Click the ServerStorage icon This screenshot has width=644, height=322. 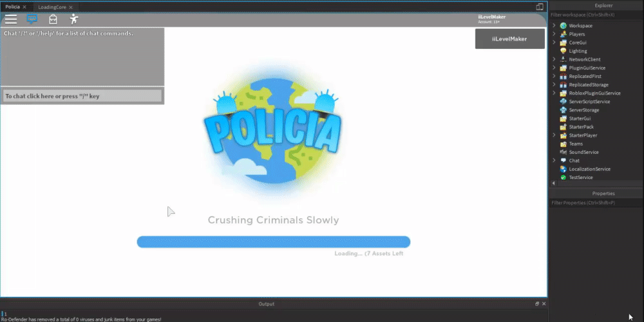(x=563, y=109)
